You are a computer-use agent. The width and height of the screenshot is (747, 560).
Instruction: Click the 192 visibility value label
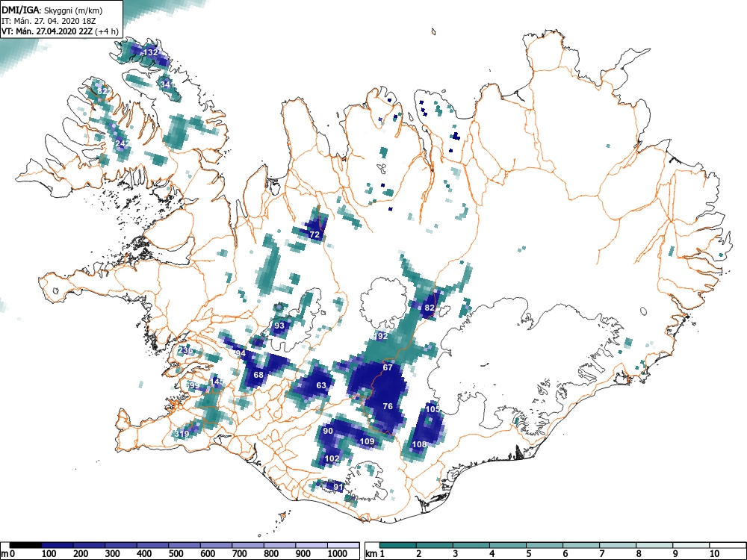pyautogui.click(x=381, y=336)
